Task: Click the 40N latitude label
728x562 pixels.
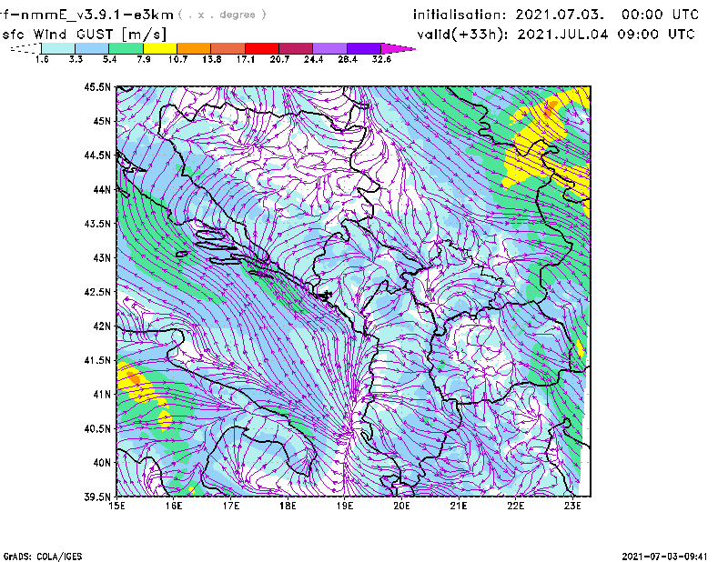Action: point(102,463)
